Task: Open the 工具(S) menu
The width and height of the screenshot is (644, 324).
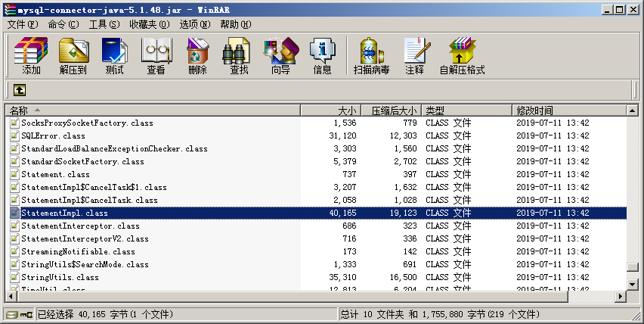Action: pyautogui.click(x=104, y=25)
